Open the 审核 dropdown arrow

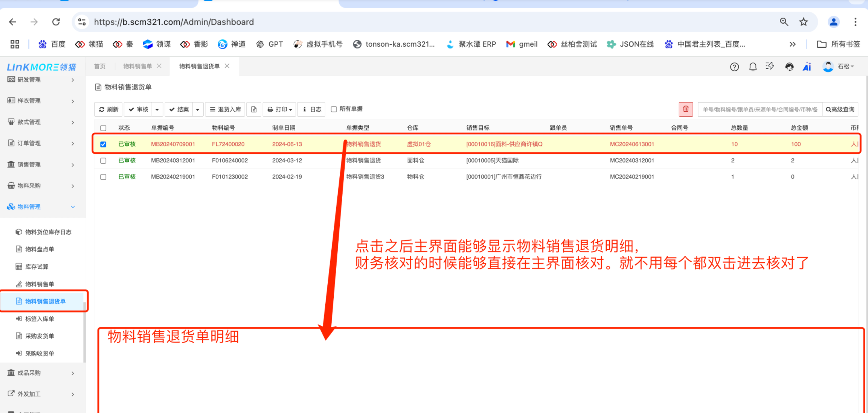point(157,109)
